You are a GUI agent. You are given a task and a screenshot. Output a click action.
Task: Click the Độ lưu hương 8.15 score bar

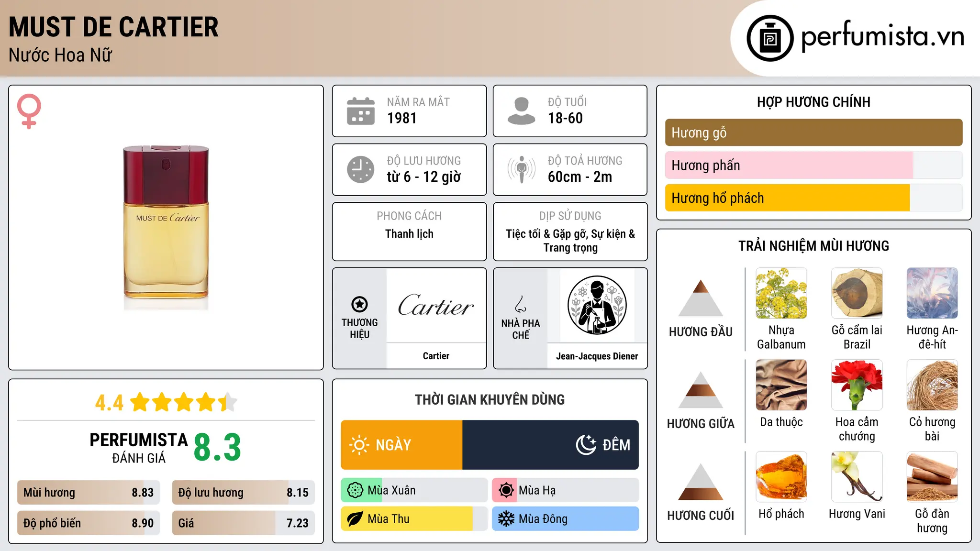tap(243, 493)
